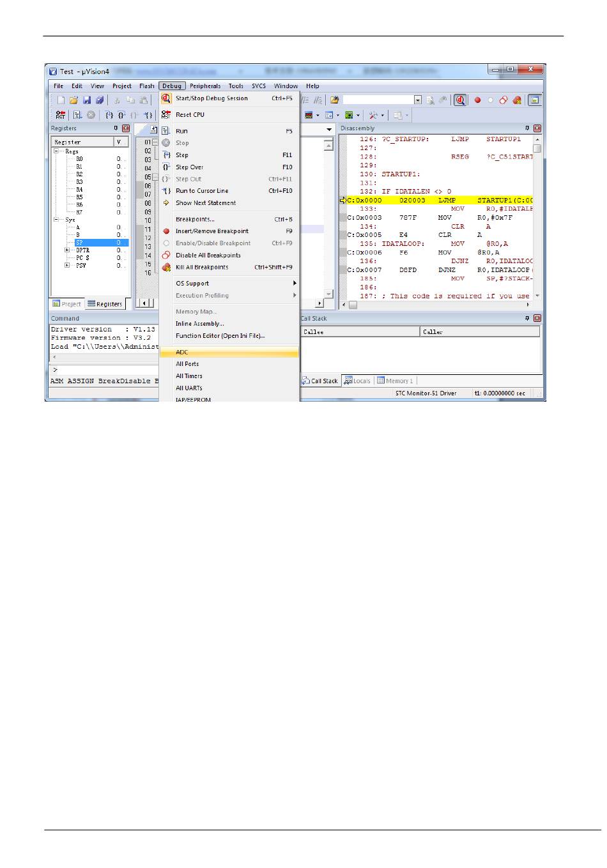Click Disable All Breakpoints toolbar icon
The image size is (607, 868).
coord(503,100)
